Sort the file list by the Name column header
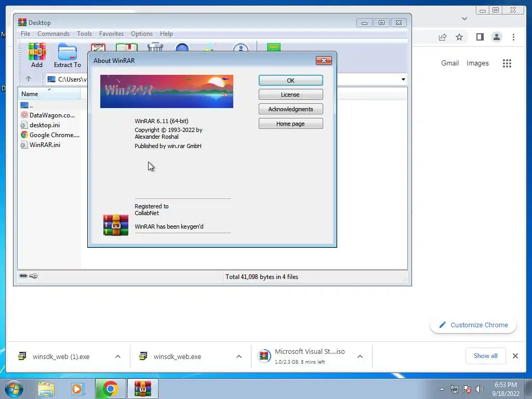532x399 pixels. coord(49,94)
